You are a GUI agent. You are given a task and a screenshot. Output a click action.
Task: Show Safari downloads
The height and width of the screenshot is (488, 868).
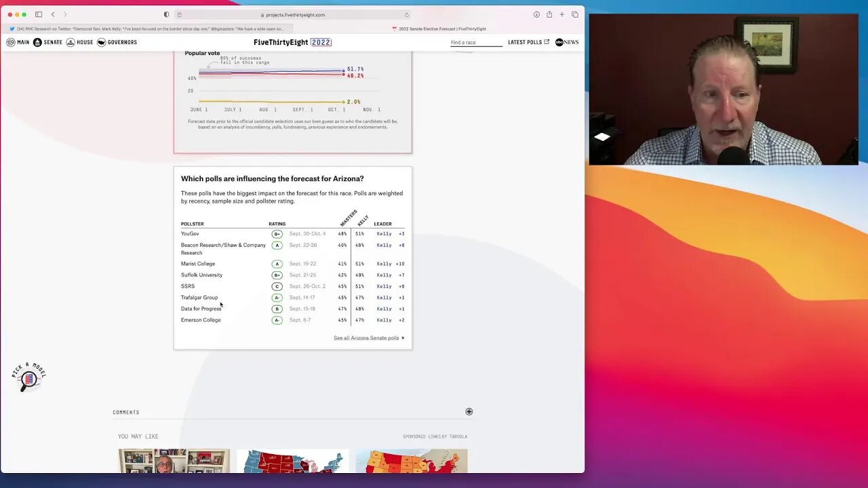(x=536, y=14)
